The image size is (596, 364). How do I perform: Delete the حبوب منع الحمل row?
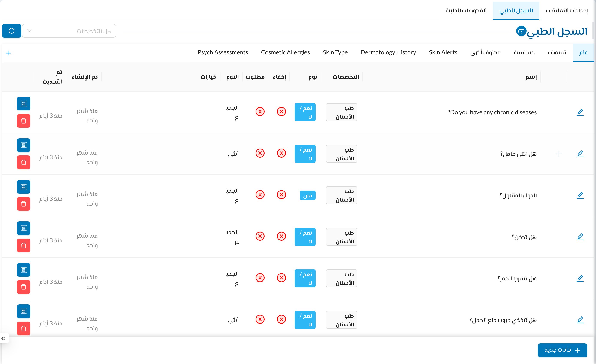(23, 328)
